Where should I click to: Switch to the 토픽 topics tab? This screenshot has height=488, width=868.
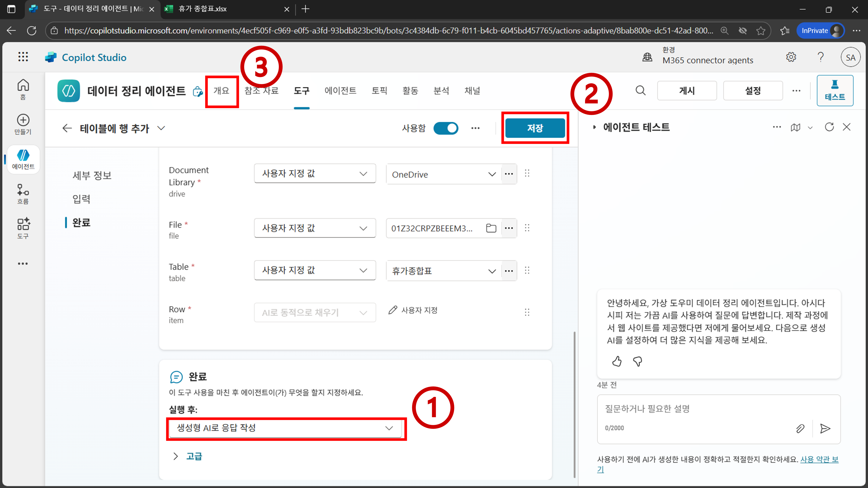tap(379, 91)
